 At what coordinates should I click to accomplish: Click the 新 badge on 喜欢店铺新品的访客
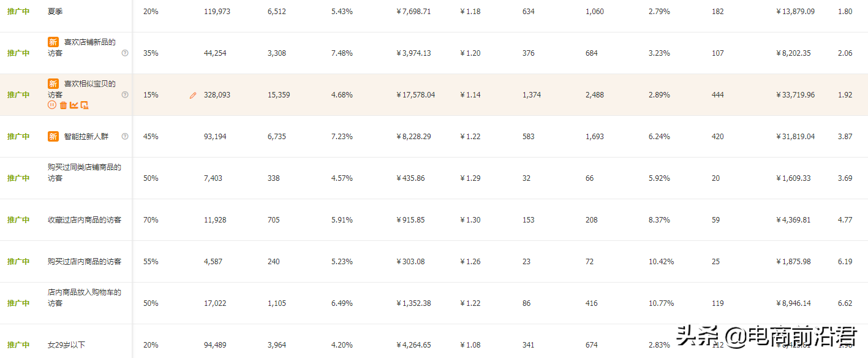[53, 42]
